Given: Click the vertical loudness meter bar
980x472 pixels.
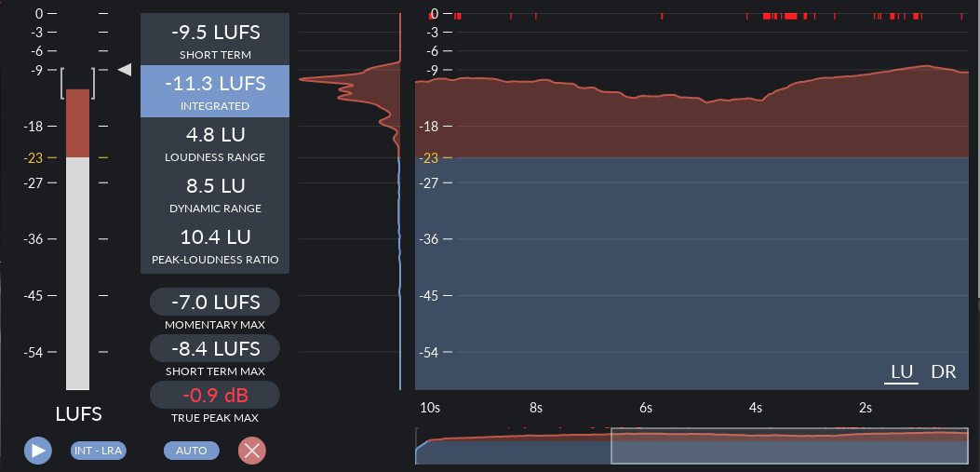Looking at the screenshot, I should (78, 242).
